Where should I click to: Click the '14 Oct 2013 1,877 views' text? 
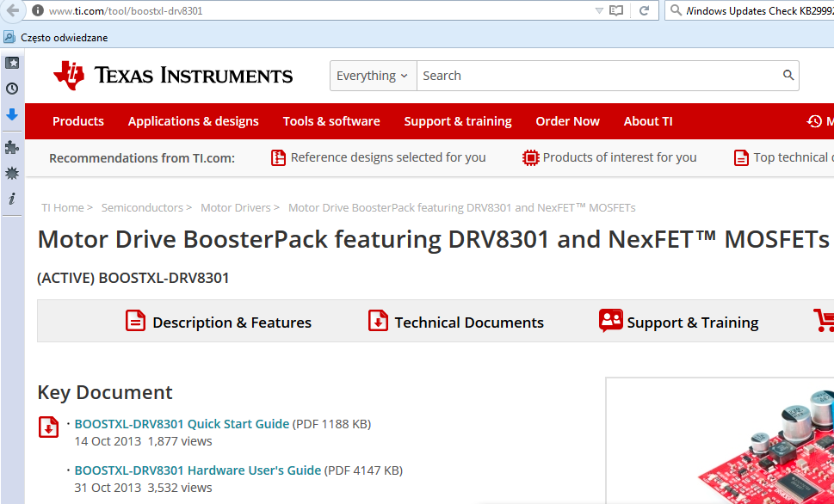coord(143,441)
